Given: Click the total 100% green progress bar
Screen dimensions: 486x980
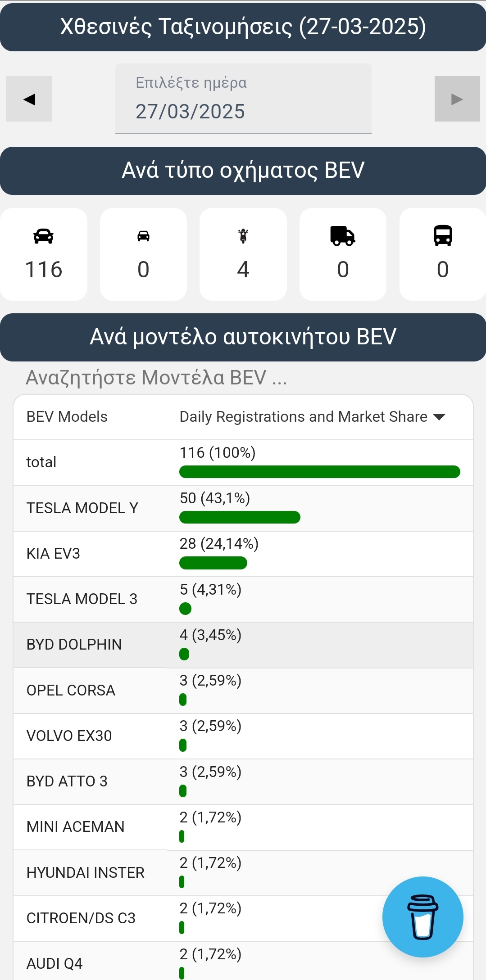Looking at the screenshot, I should (x=320, y=472).
